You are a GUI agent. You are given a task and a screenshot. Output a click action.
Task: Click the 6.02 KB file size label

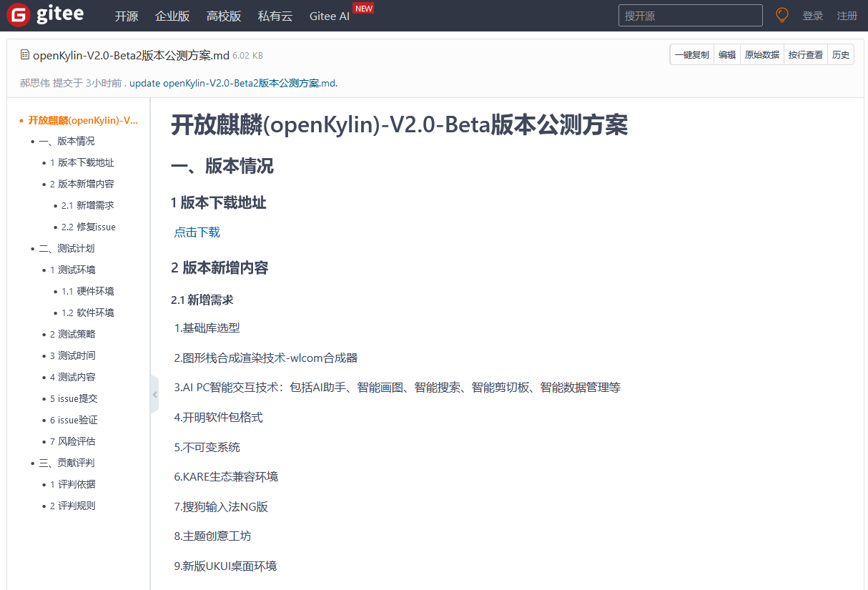point(248,56)
